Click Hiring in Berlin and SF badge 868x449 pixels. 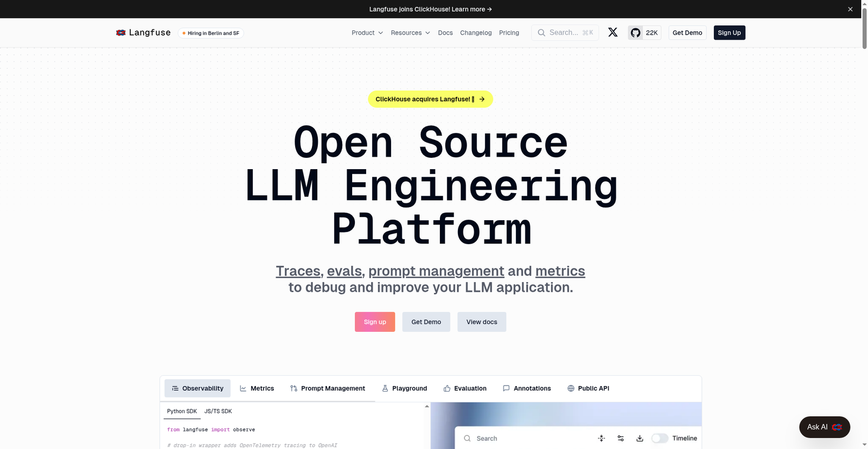211,33
